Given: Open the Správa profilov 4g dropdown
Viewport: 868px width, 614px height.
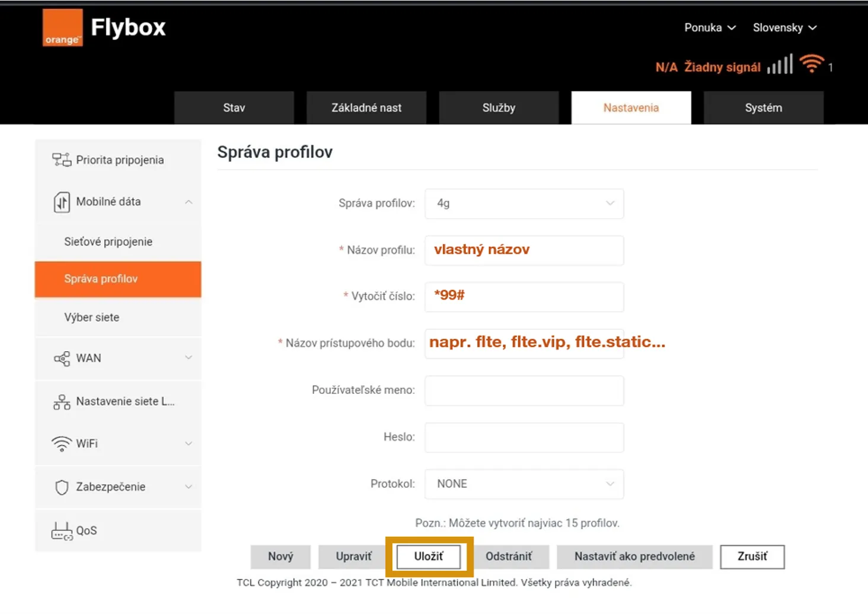Looking at the screenshot, I should tap(524, 203).
